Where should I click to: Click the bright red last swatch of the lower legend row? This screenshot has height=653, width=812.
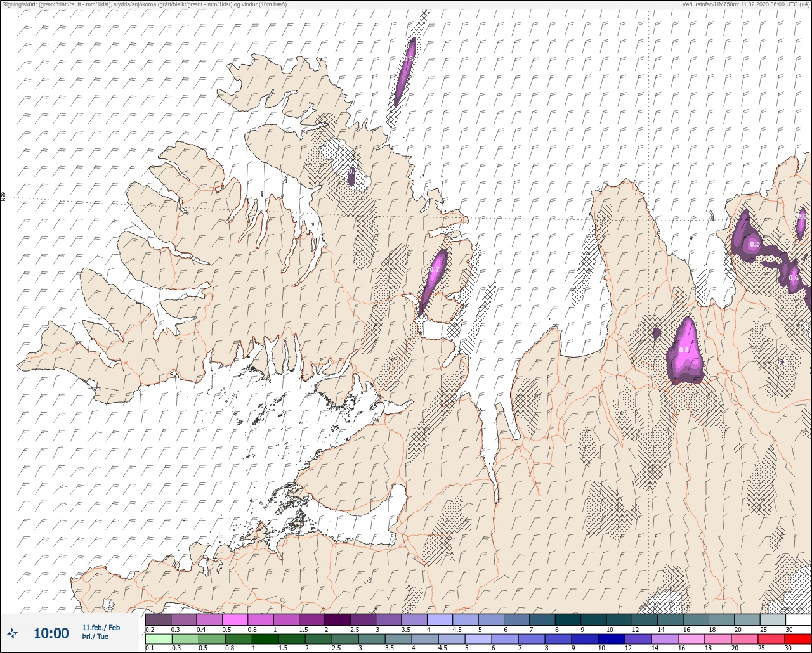click(798, 639)
